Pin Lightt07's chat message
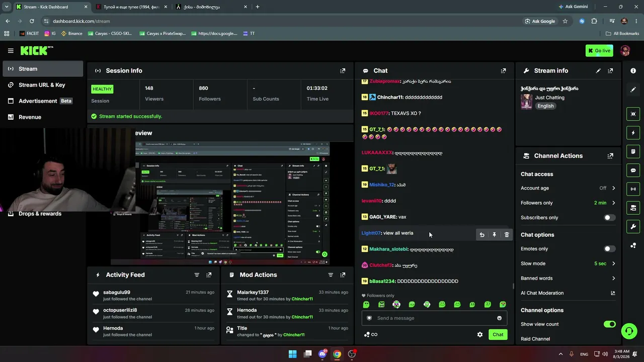644x362 pixels. click(494, 235)
